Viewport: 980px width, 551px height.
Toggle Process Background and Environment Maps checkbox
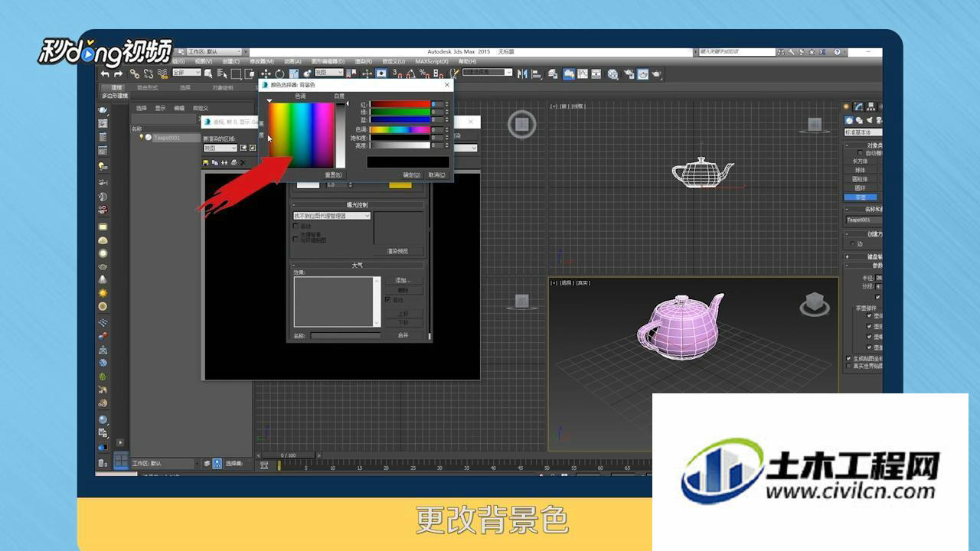[x=296, y=239]
